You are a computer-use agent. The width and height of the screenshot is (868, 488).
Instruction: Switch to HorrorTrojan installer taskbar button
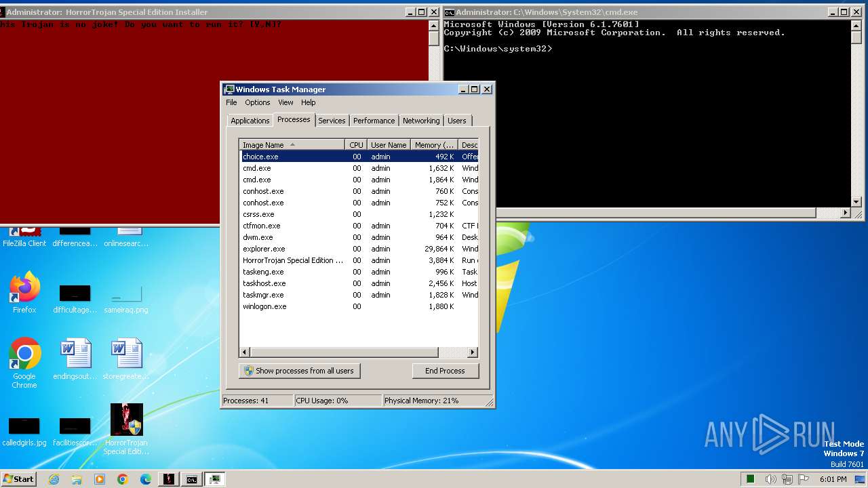169,479
